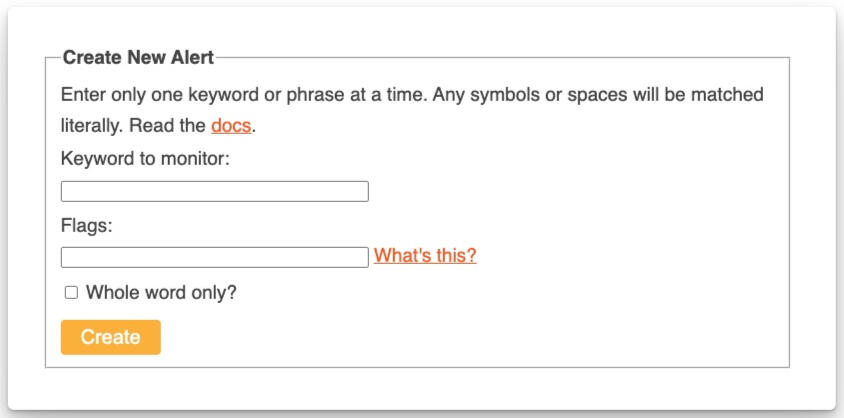Tick the Whole word only checkbox
The image size is (844, 418).
coord(71,293)
